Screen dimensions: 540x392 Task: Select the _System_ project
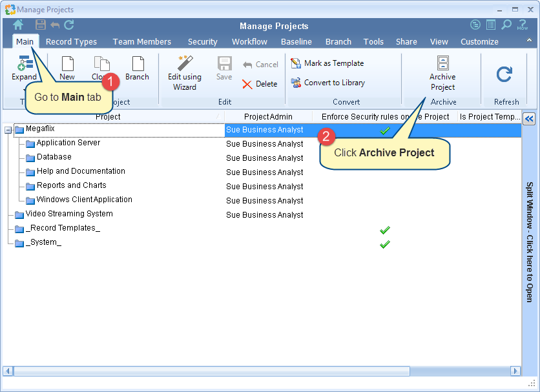43,242
